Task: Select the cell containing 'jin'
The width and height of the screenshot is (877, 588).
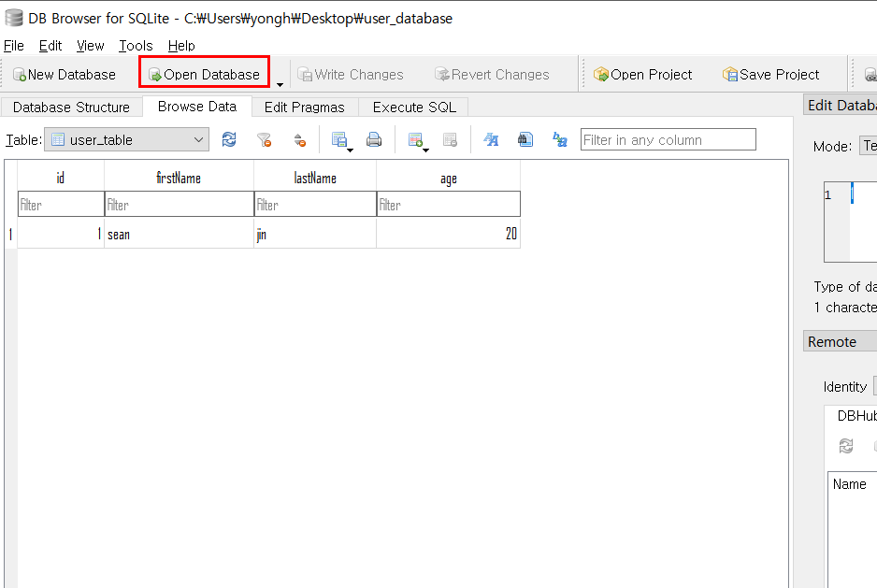Action: [x=315, y=234]
